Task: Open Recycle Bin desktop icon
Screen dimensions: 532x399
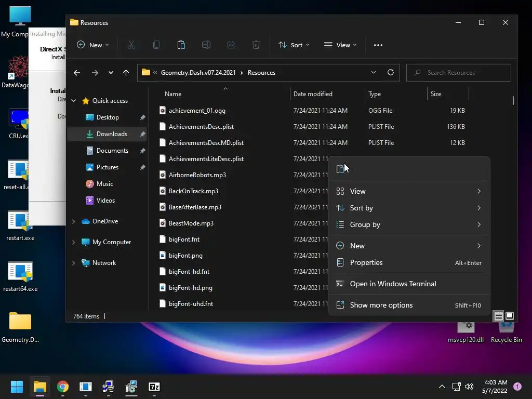Action: pyautogui.click(x=506, y=332)
